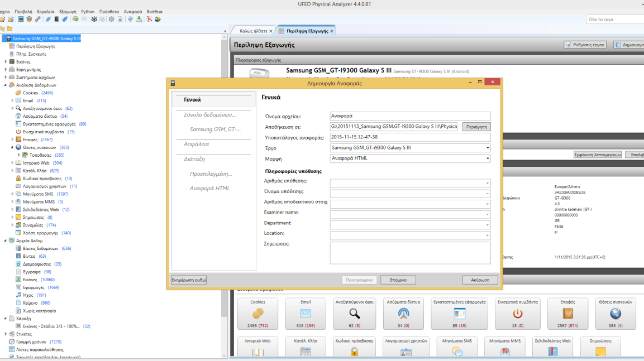Open Ασύρματα δίκτυα tile
Image resolution: width=644 pixels, height=361 pixels.
click(403, 314)
